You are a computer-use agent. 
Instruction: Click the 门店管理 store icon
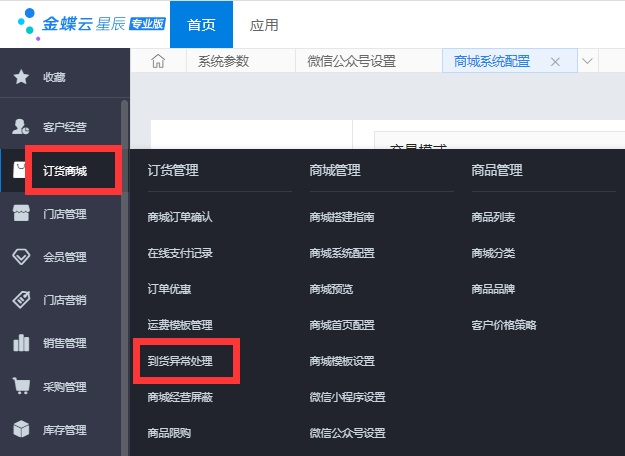(20, 213)
